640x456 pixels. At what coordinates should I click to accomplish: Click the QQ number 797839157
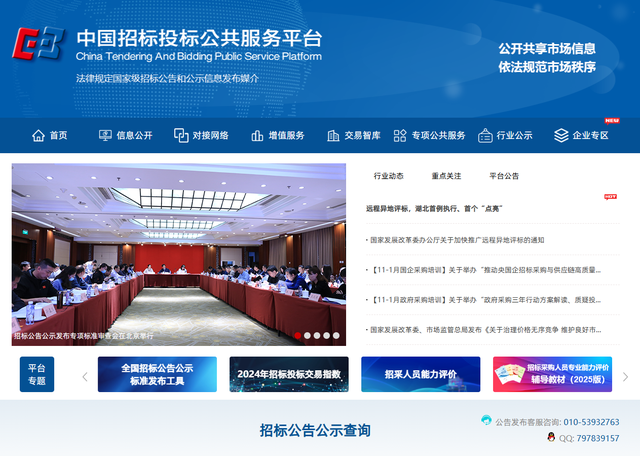point(598,438)
